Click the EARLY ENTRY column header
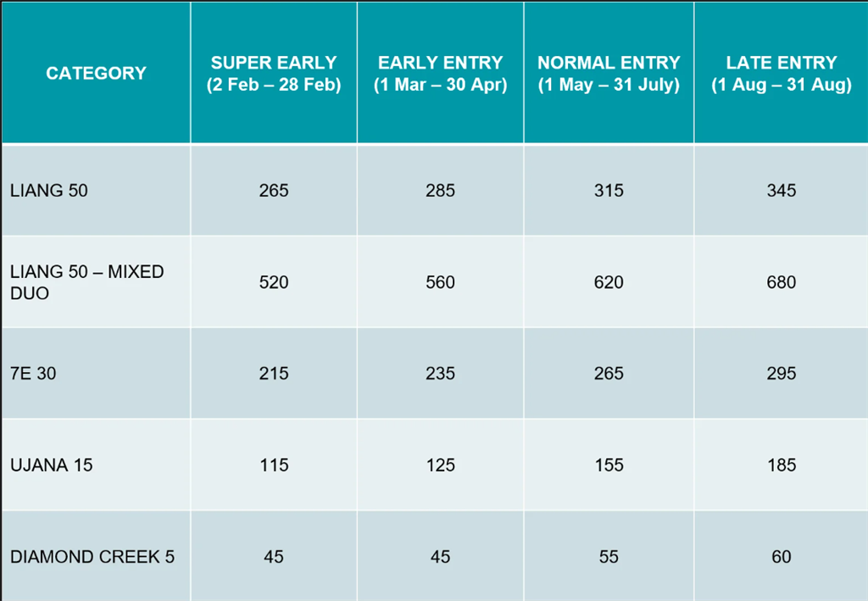Viewport: 868px width, 601px height. (x=440, y=74)
